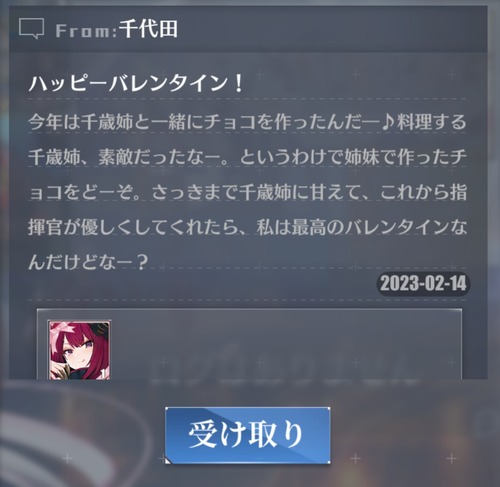Screen dimensions: 500x487
Task: Click the body line starting 千歳姉、素敵だった
Action: tap(247, 157)
